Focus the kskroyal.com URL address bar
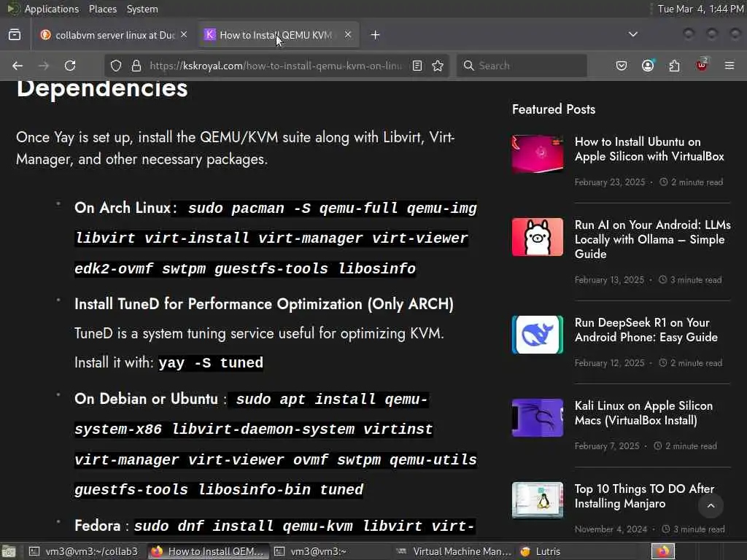This screenshot has height=560, width=747. (276, 66)
